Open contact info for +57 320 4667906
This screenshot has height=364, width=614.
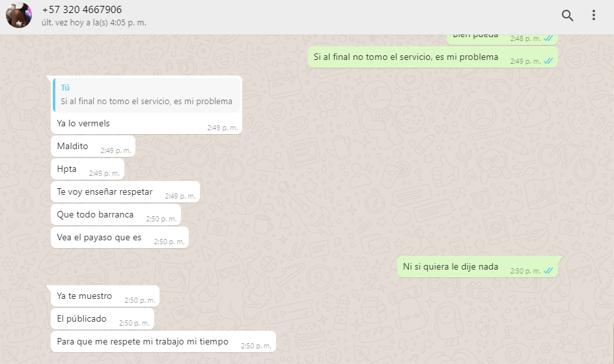[82, 9]
